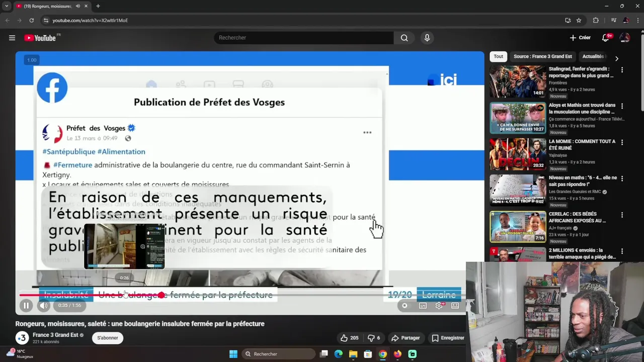Open the France 3 Grand Est channel avatar
Viewport: 644px width, 362px height.
click(x=22, y=338)
